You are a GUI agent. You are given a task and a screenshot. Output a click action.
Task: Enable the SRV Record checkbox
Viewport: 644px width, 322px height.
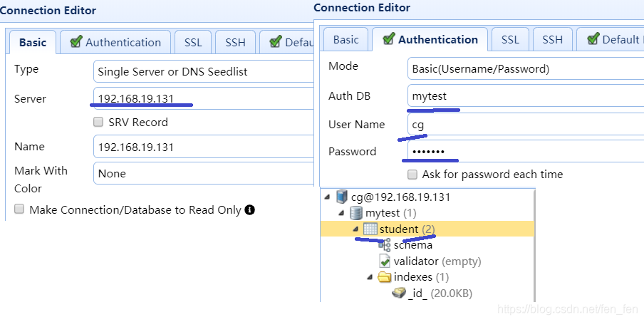click(99, 123)
